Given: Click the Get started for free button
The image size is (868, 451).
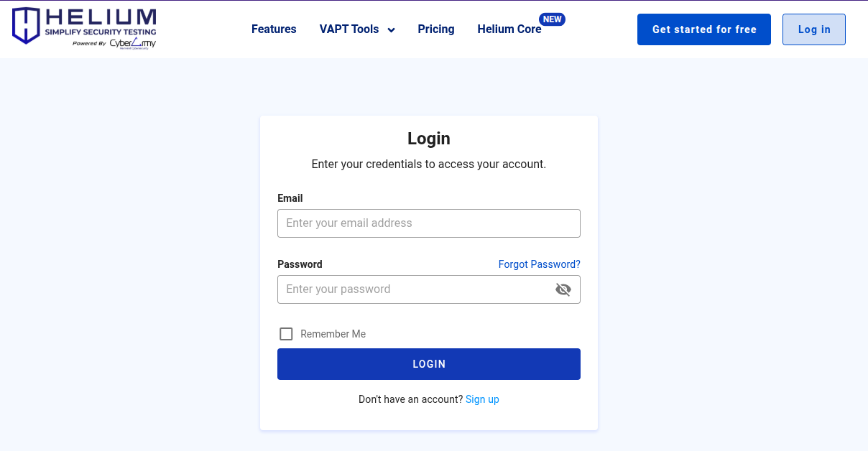Looking at the screenshot, I should (703, 29).
